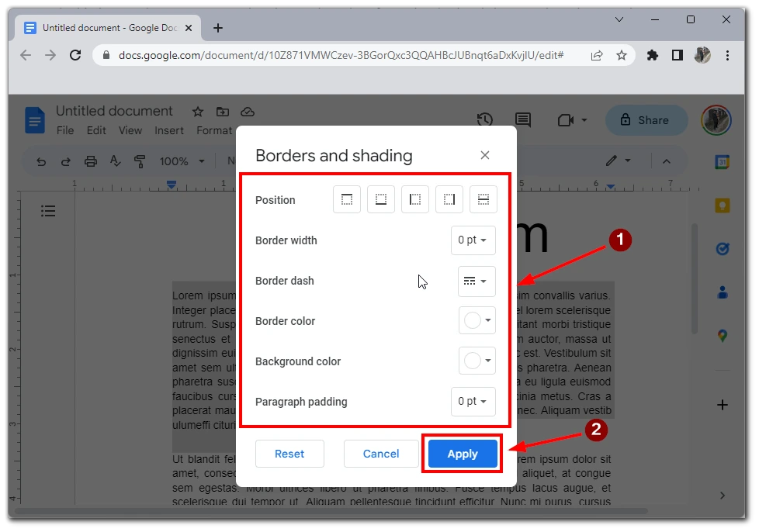Click the Reset button
Screen dimensions: 759x532
tap(289, 454)
